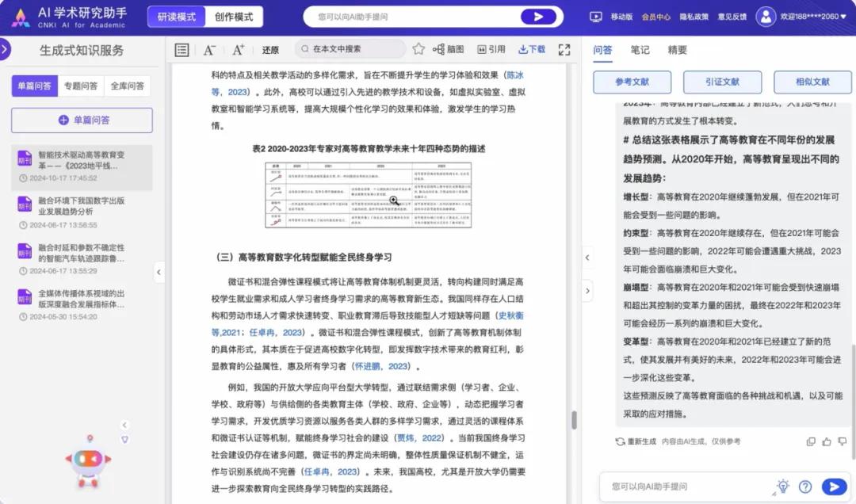Click the question mark help icon
Screen dimensions: 856x504
coord(805,487)
